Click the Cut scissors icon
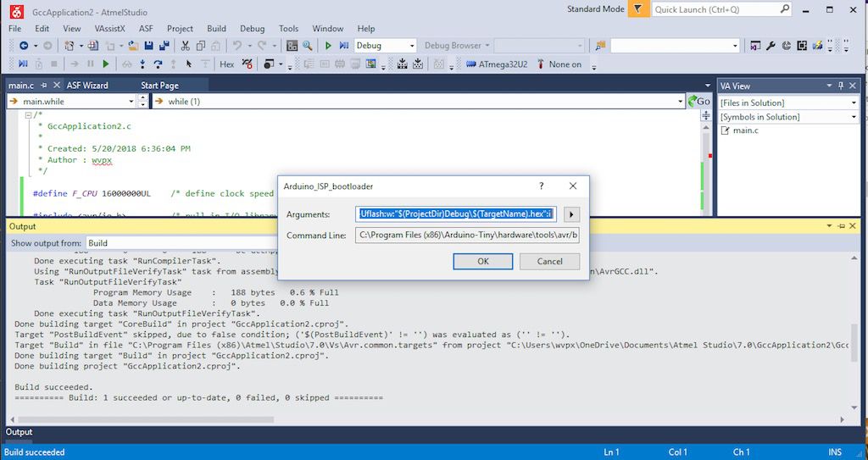 pyautogui.click(x=186, y=46)
